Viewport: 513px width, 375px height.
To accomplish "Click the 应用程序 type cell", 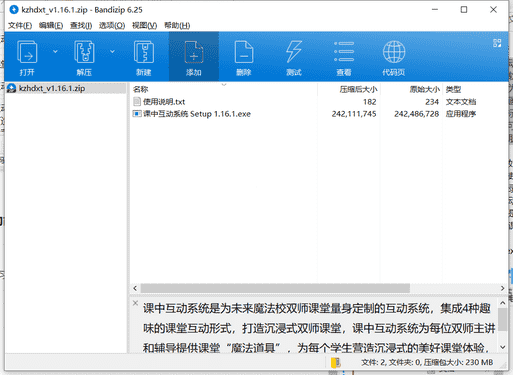I will 461,114.
